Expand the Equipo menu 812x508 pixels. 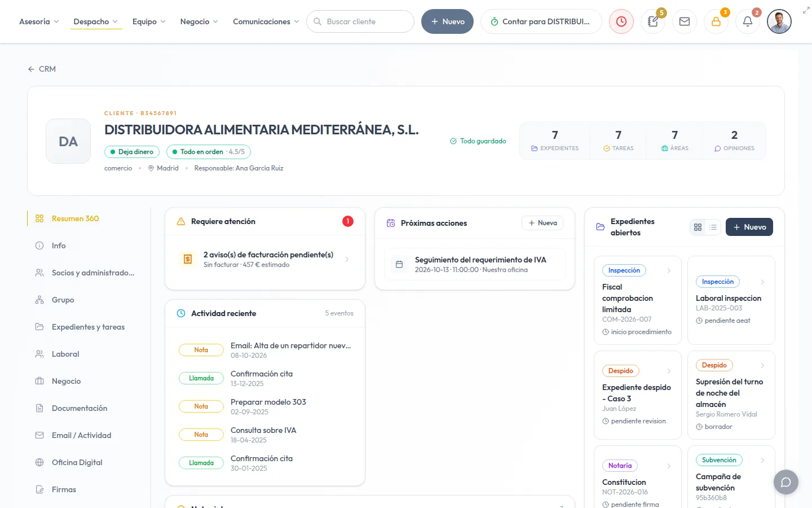pyautogui.click(x=149, y=21)
